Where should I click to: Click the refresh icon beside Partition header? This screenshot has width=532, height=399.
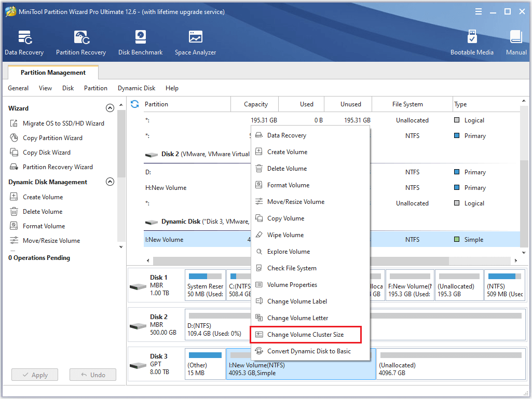tap(135, 104)
